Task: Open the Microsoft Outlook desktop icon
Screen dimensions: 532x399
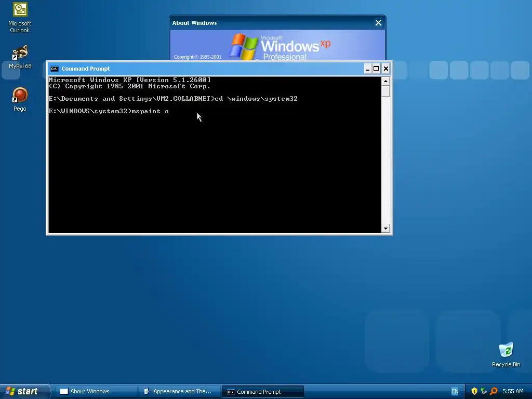Action: click(20, 18)
